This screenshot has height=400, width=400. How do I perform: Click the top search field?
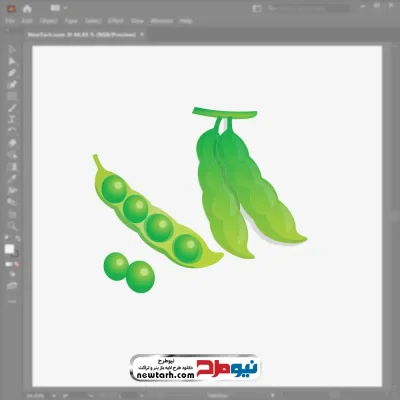point(308,9)
